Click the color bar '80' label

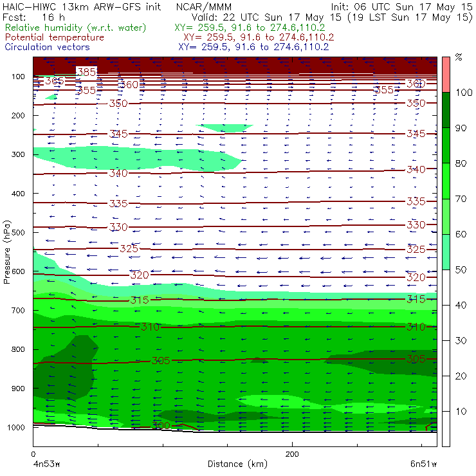point(461,163)
